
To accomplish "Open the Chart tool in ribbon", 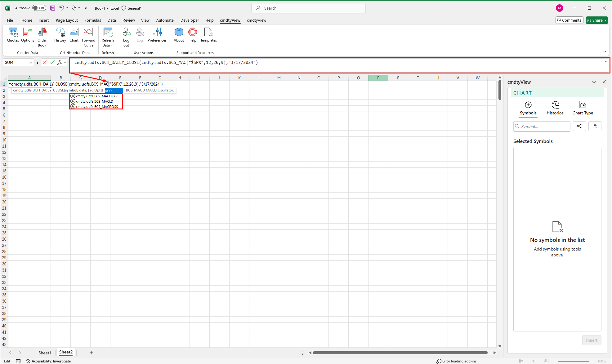I will click(x=74, y=35).
